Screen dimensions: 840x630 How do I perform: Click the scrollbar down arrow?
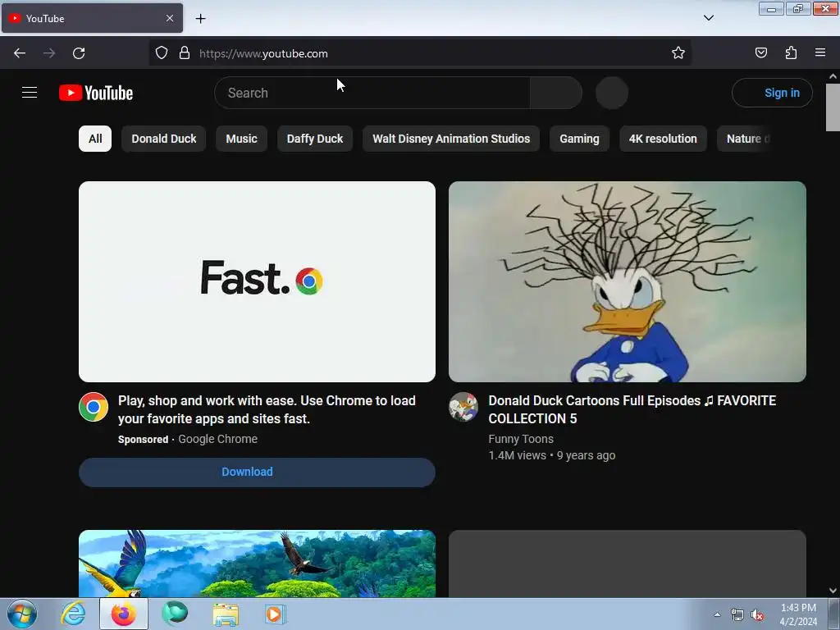pyautogui.click(x=833, y=591)
